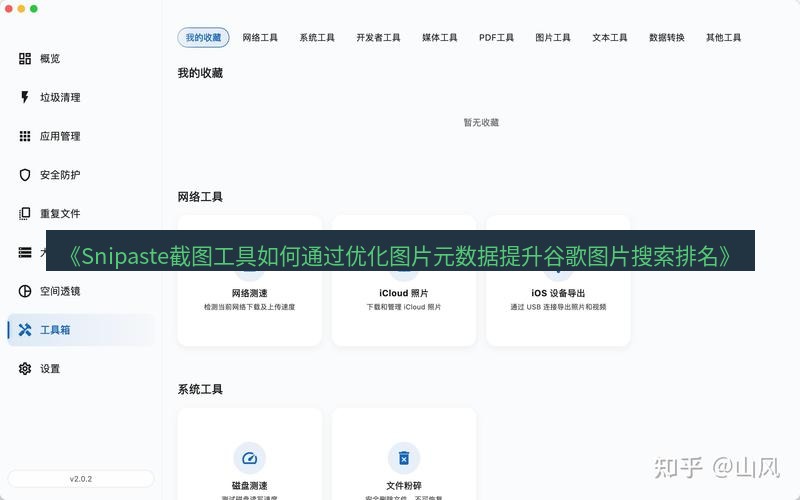
Task: Select the 其他工具 tab
Action: point(723,38)
